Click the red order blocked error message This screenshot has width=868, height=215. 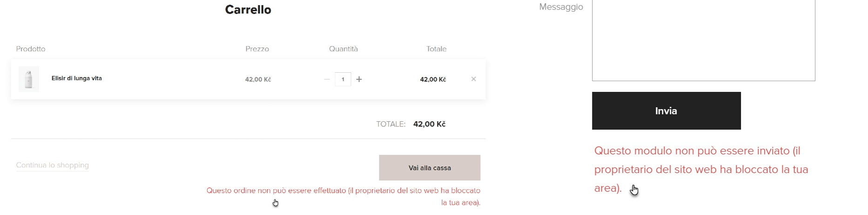tap(343, 197)
